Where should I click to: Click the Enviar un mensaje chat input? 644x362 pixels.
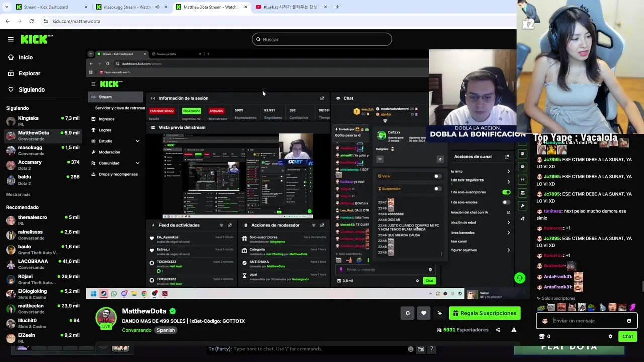click(x=587, y=321)
